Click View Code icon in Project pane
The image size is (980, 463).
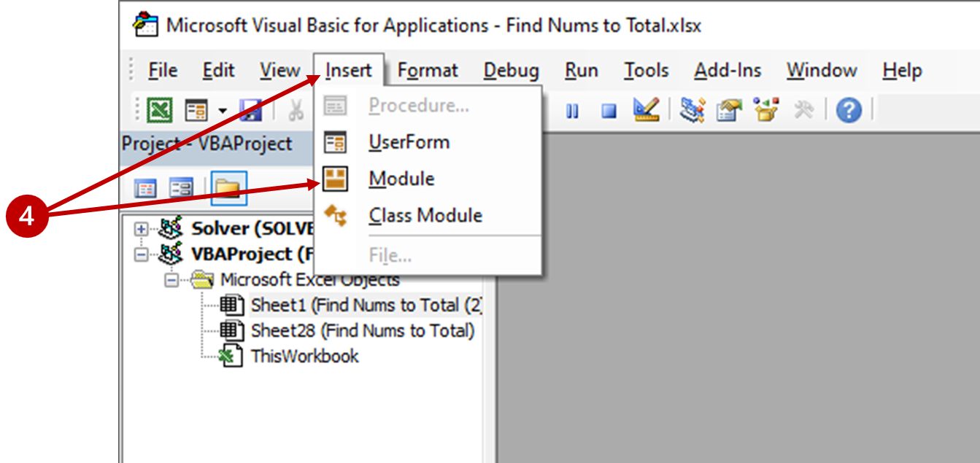tap(146, 189)
